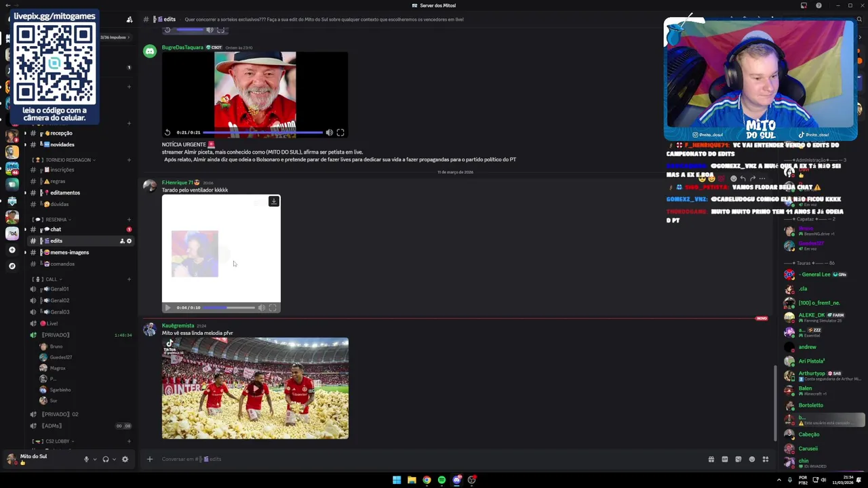Mute the Lula video volume icon
This screenshot has width=868, height=488.
[330, 133]
